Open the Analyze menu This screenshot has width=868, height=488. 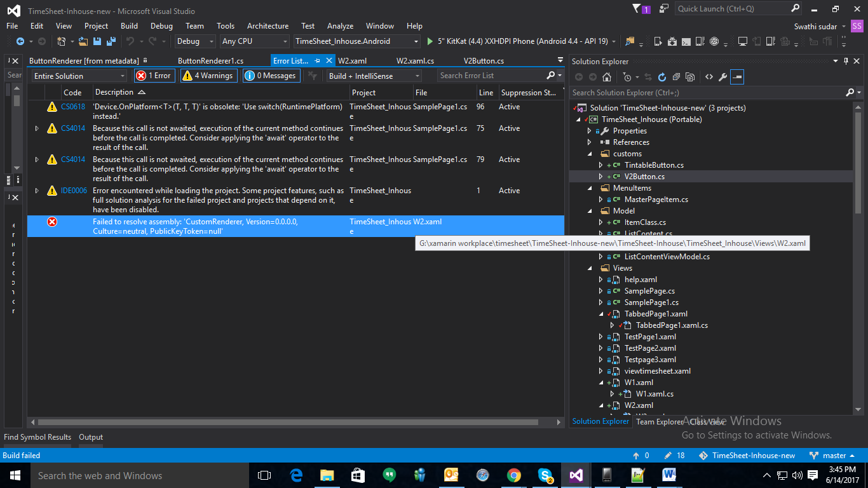click(340, 26)
